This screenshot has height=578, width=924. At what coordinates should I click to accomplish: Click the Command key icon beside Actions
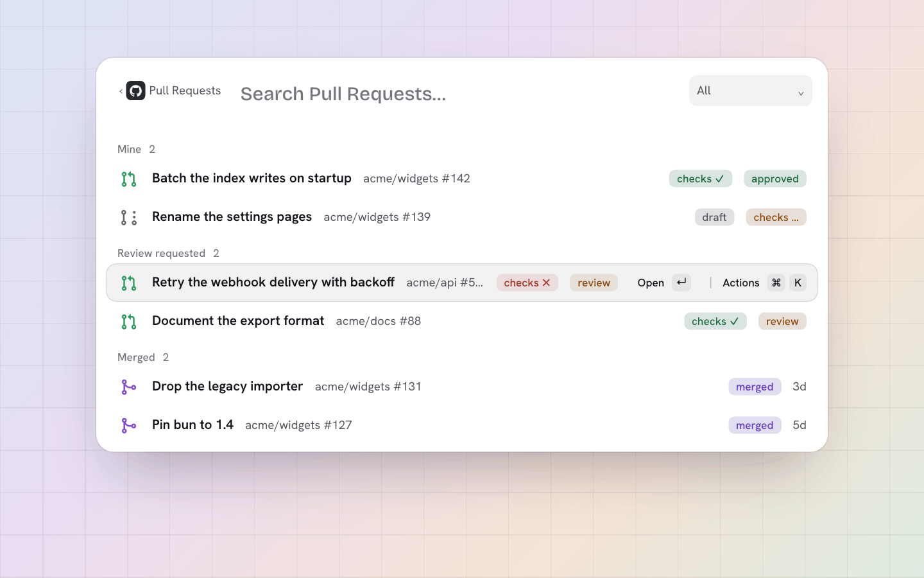pos(776,283)
